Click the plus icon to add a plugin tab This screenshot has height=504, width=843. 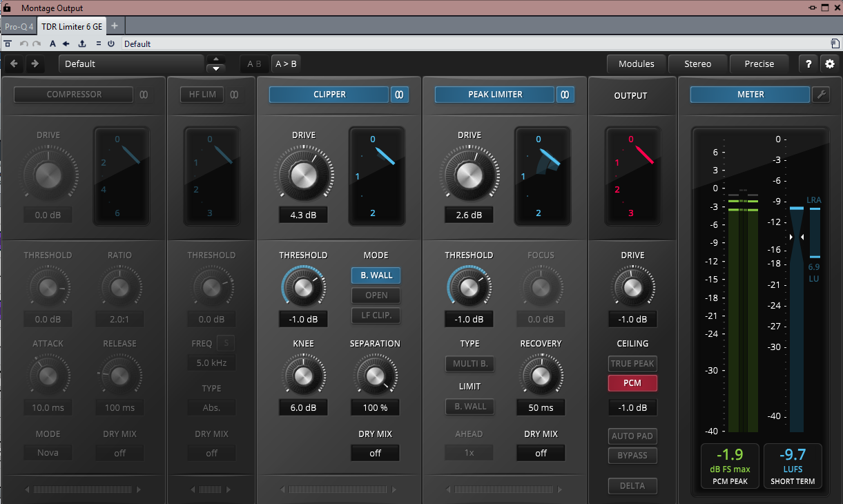(115, 26)
